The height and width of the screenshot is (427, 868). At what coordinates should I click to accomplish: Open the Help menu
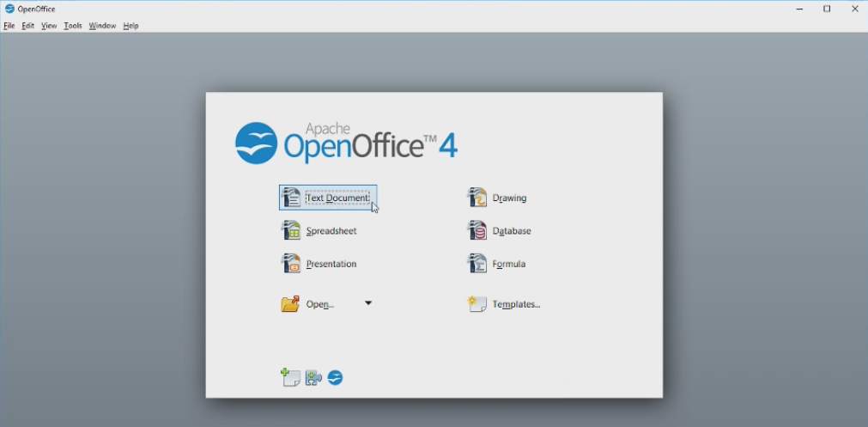point(131,26)
